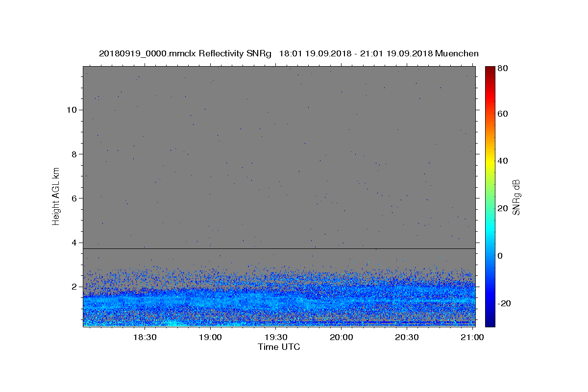Screen dimensions: 588x392
Task: Click the 19:00 time tick label
Action: (x=211, y=338)
